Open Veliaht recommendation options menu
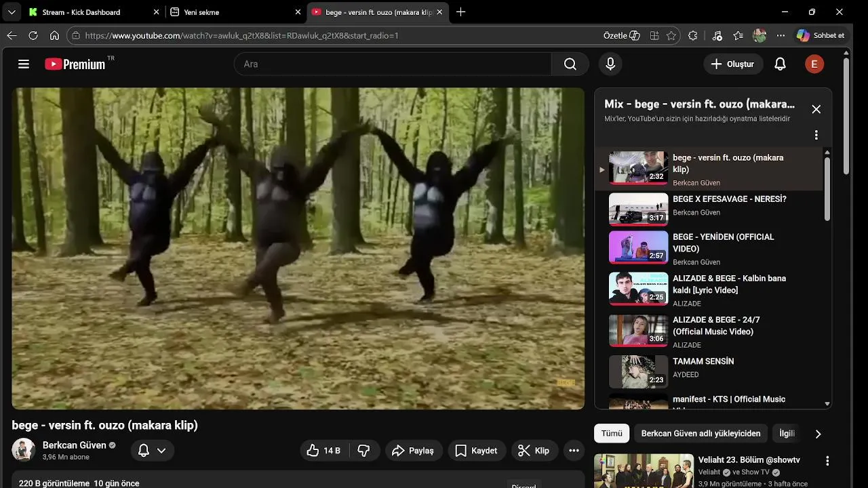Image resolution: width=868 pixels, height=488 pixels. click(x=827, y=461)
